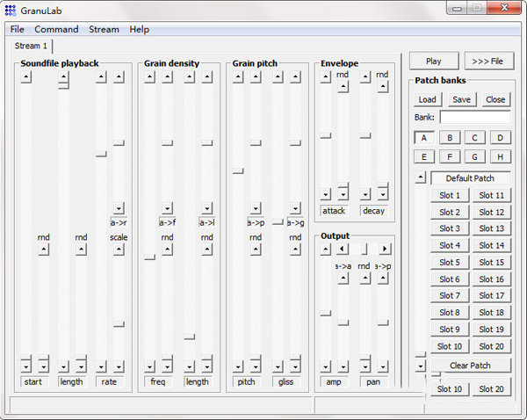Click the Envelope attack slider thumb

[x=325, y=135]
